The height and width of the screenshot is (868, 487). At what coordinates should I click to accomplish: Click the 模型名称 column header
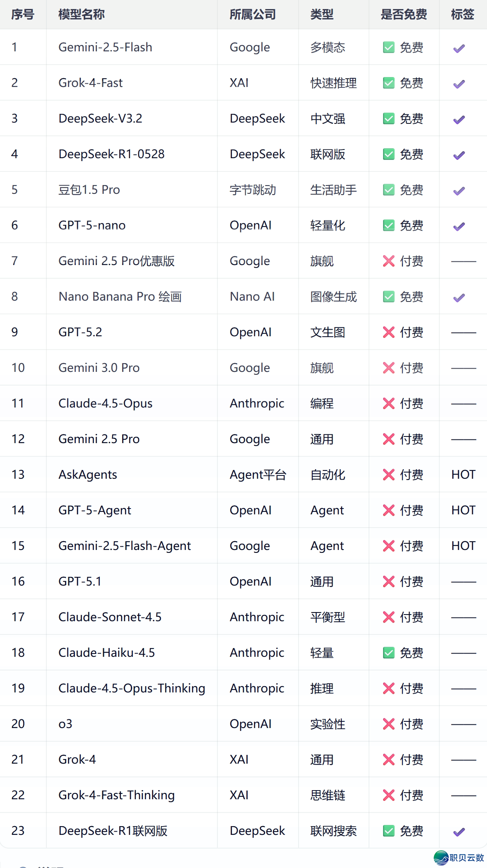[82, 14]
